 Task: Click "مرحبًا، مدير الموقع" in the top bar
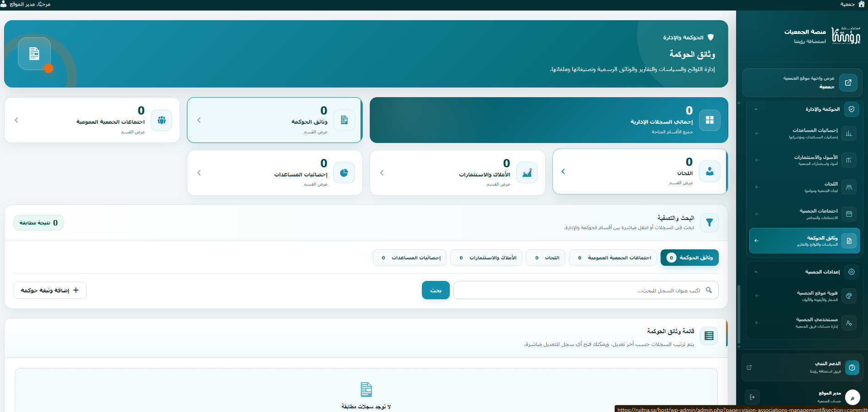coord(26,4)
